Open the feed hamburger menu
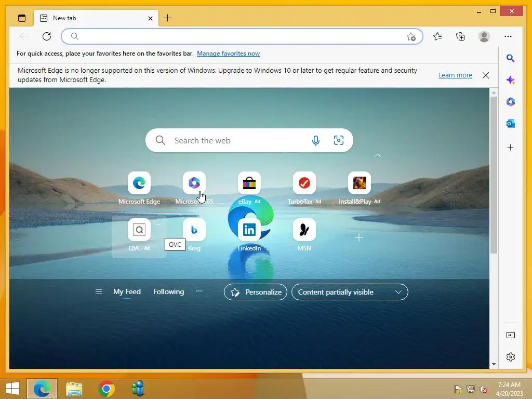532x399 pixels. click(99, 292)
